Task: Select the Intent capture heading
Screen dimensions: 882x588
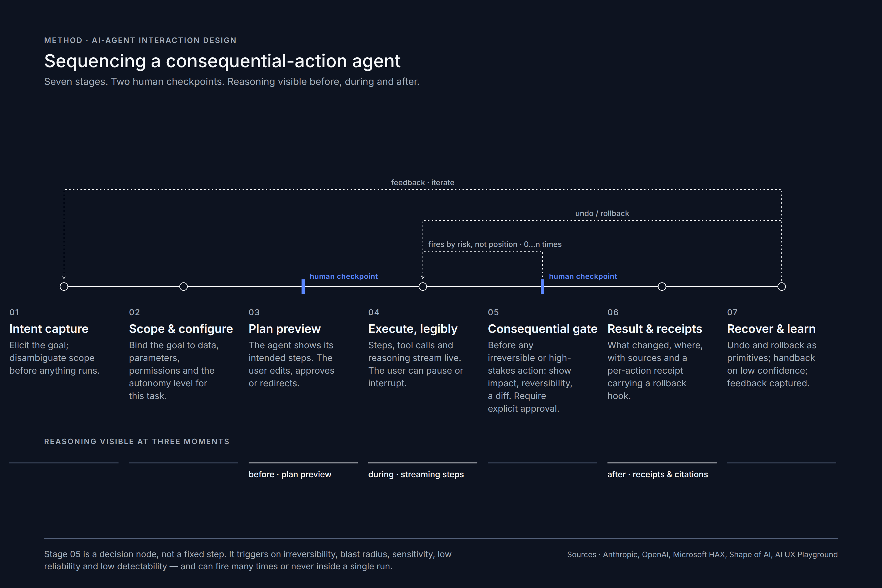Action: (49, 329)
